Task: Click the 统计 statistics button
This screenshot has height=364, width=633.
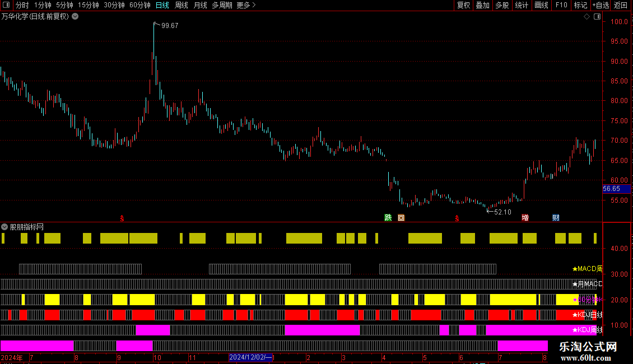Action: pyautogui.click(x=522, y=5)
